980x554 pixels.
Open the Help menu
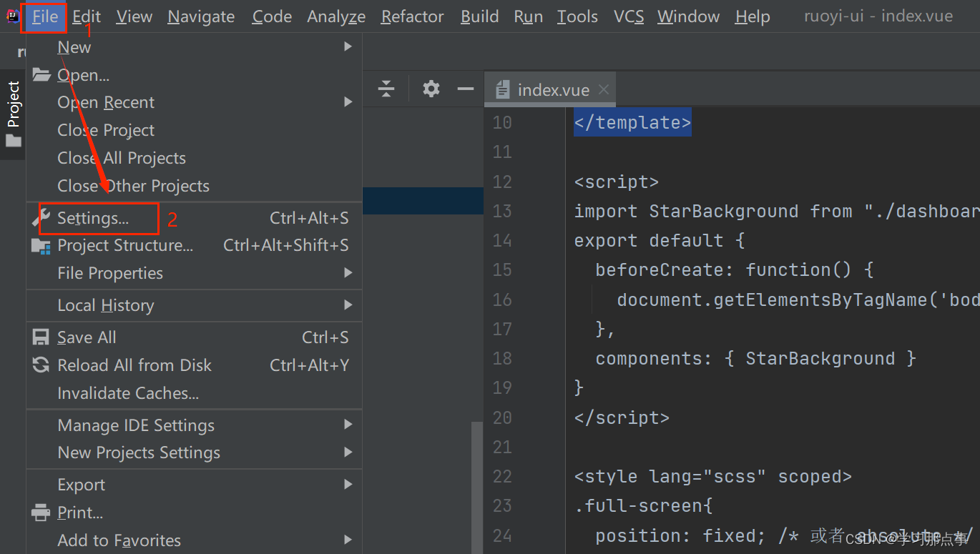pos(753,16)
